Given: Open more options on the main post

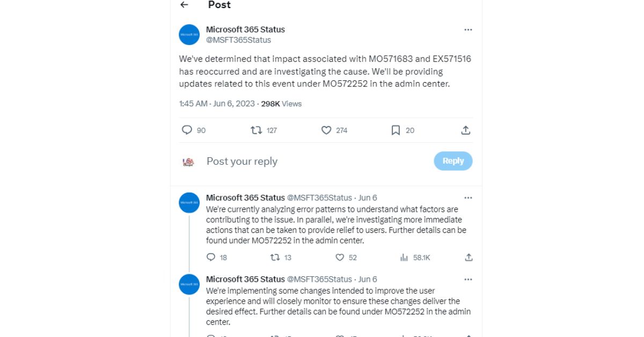Looking at the screenshot, I should [468, 30].
